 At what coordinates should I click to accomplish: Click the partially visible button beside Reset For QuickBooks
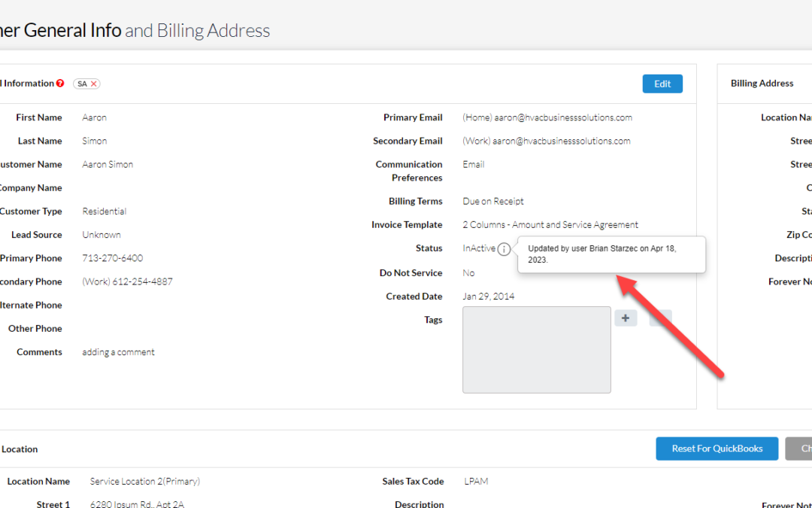tap(801, 449)
